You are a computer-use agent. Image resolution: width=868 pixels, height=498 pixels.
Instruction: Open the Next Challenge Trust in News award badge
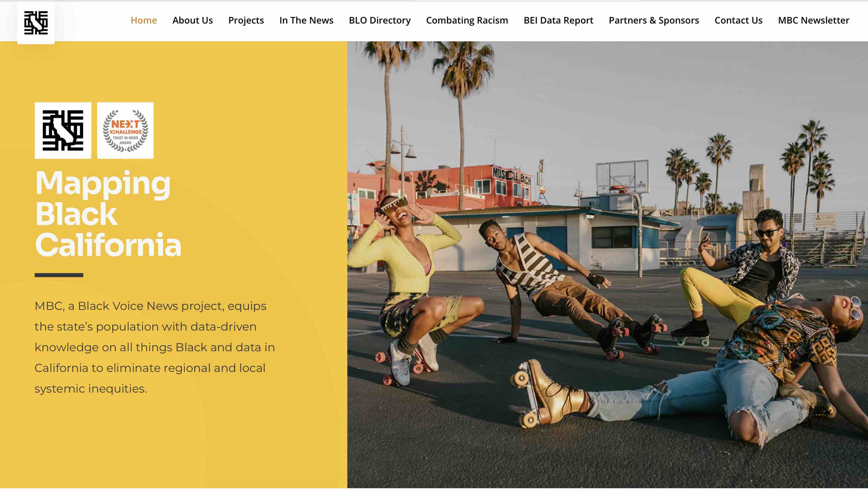point(125,130)
